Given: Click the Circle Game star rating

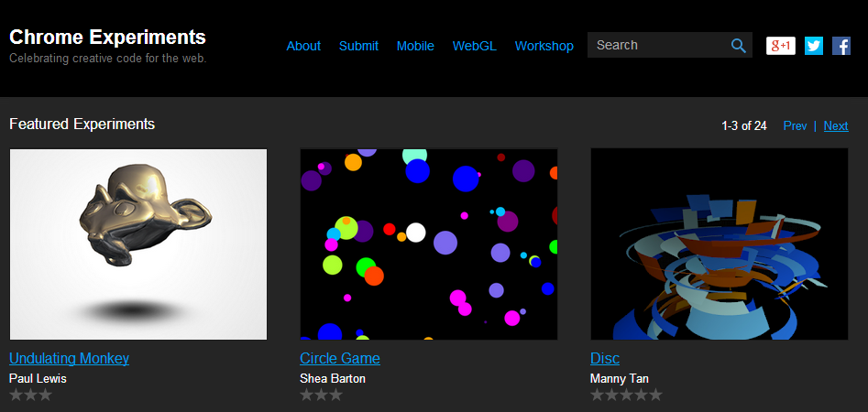Looking at the screenshot, I should click(321, 395).
